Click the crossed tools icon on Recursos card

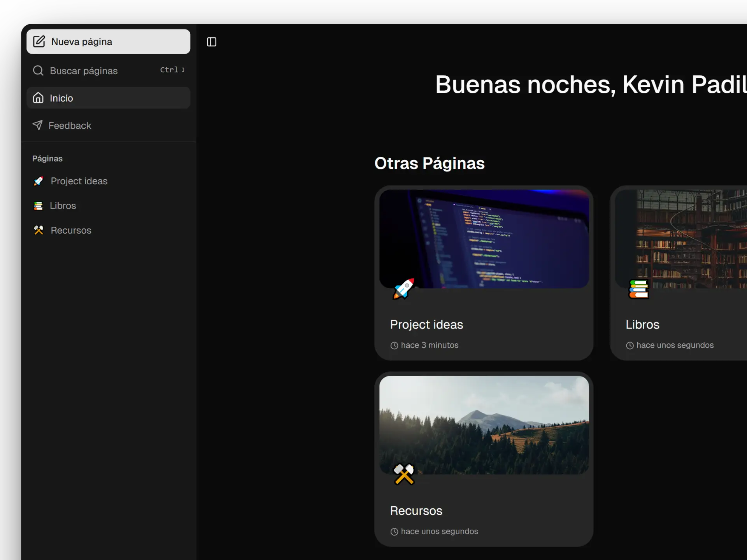pos(403,474)
